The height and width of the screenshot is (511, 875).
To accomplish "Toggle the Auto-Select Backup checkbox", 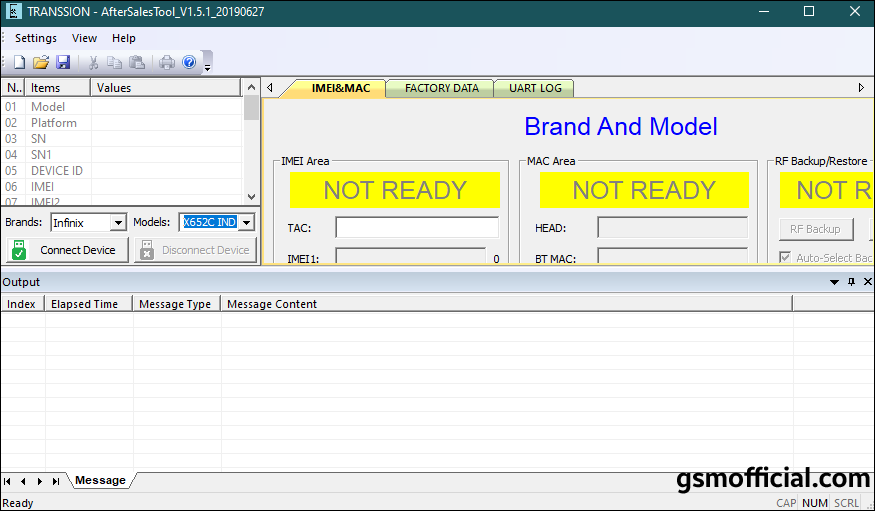I will click(x=785, y=258).
